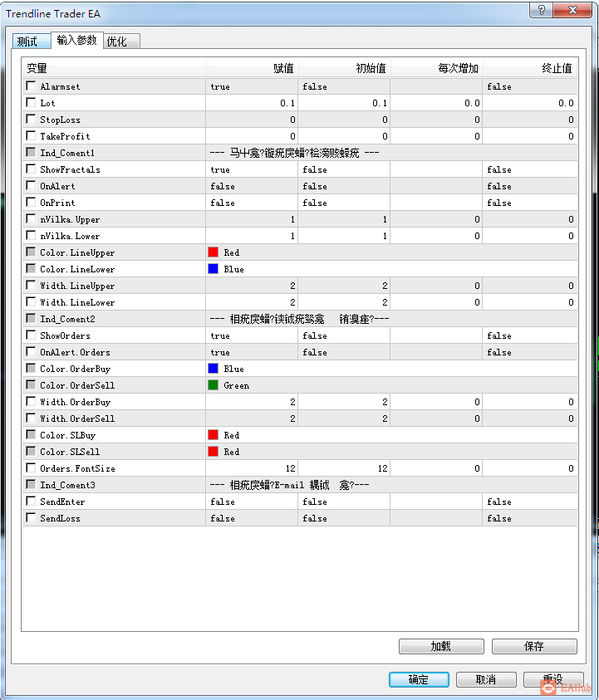Click the 加载 load button
This screenshot has height=700, width=599.
[x=441, y=646]
